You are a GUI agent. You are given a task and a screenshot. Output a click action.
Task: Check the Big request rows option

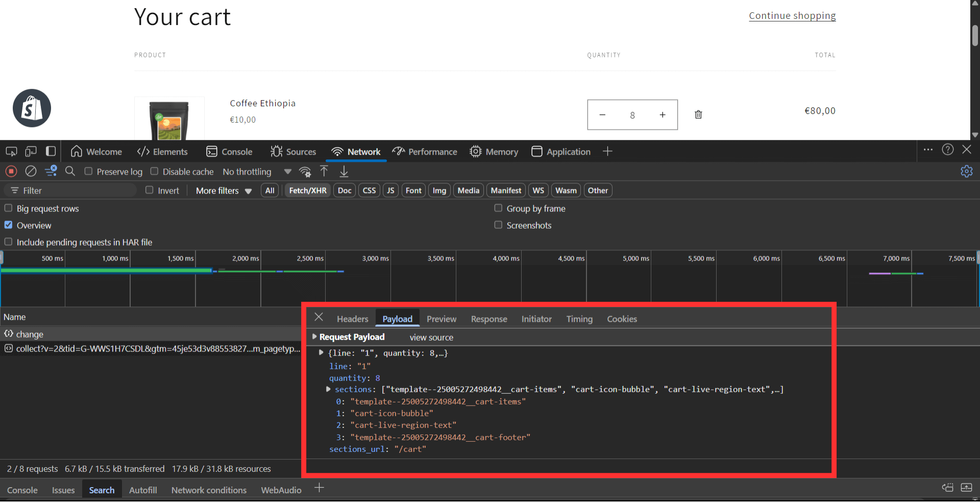tap(8, 208)
